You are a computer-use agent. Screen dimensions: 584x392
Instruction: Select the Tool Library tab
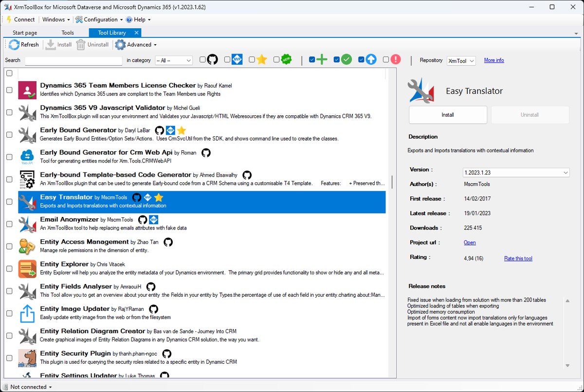[x=112, y=33]
